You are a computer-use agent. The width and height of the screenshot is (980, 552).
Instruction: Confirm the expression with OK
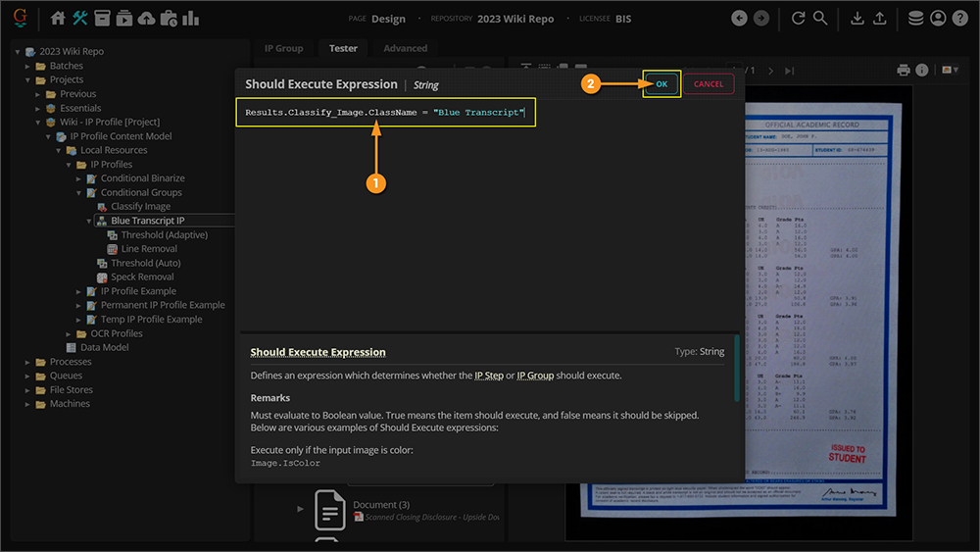661,83
